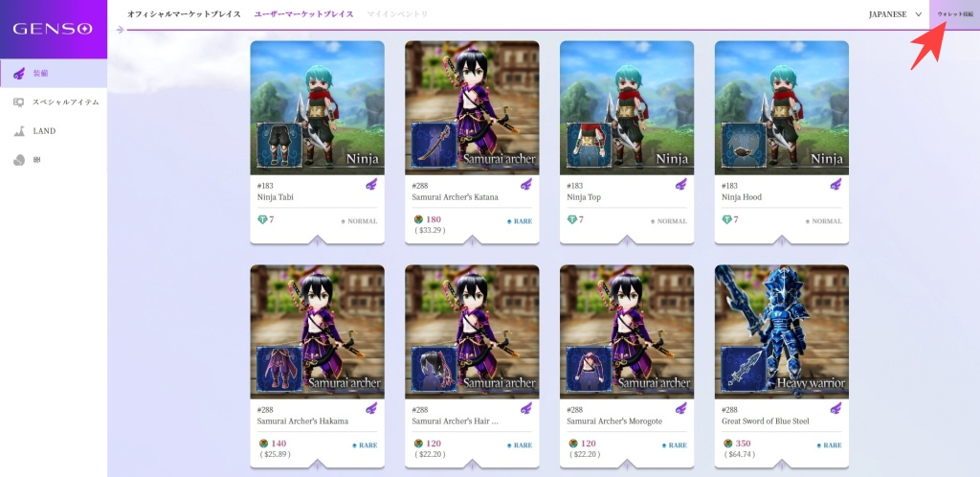Click the GENSO logo
This screenshot has width=980, height=477.
[x=54, y=29]
